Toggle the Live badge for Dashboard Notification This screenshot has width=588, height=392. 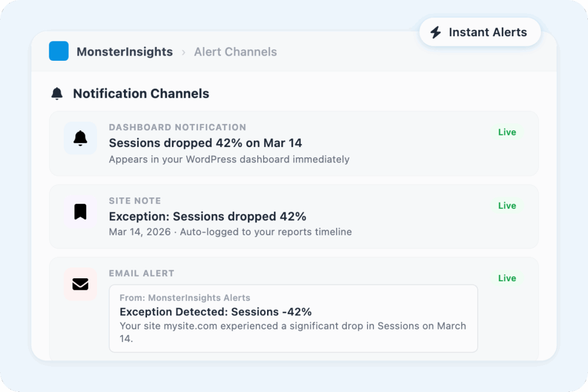point(507,132)
